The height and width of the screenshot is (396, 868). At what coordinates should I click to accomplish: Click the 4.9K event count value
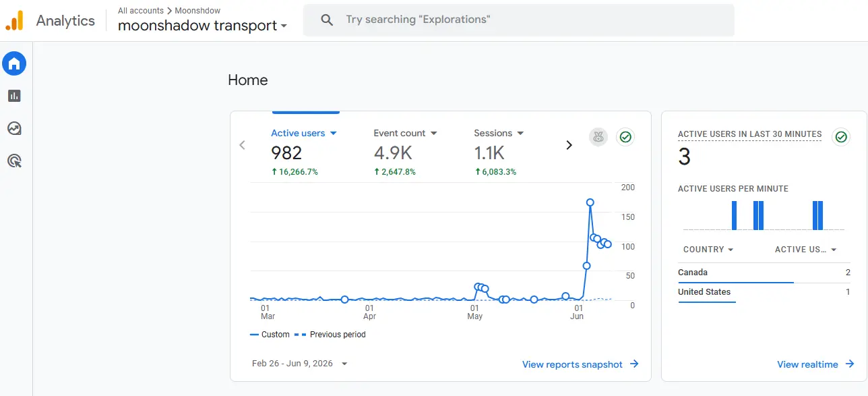pos(392,153)
